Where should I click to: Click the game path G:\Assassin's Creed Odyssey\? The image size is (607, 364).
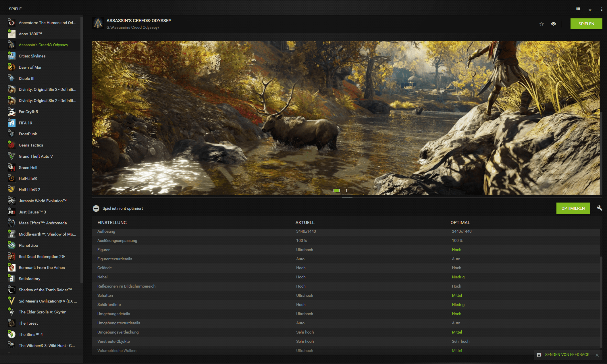click(x=133, y=28)
